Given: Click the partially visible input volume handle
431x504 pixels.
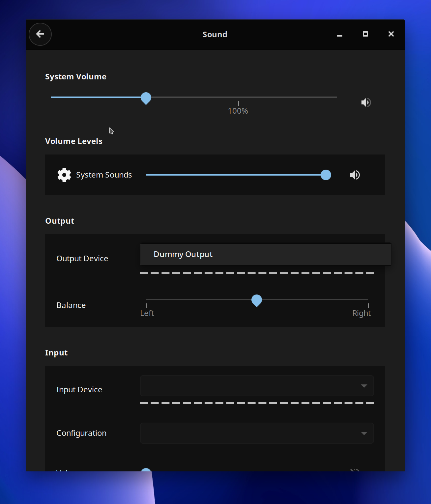Looking at the screenshot, I should tap(146, 470).
